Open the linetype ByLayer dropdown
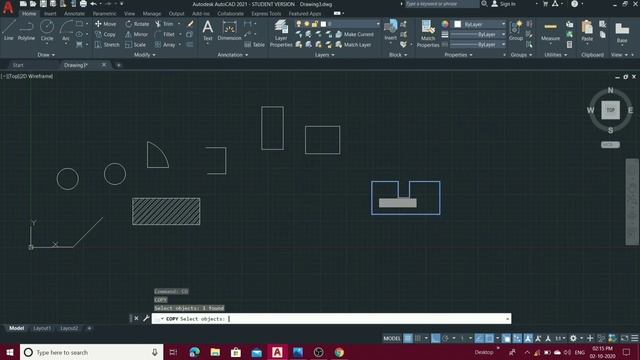 tap(478, 44)
